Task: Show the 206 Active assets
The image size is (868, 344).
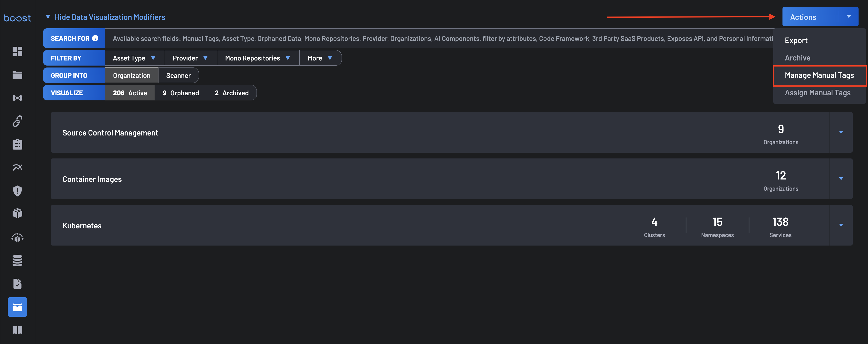Action: click(x=130, y=93)
